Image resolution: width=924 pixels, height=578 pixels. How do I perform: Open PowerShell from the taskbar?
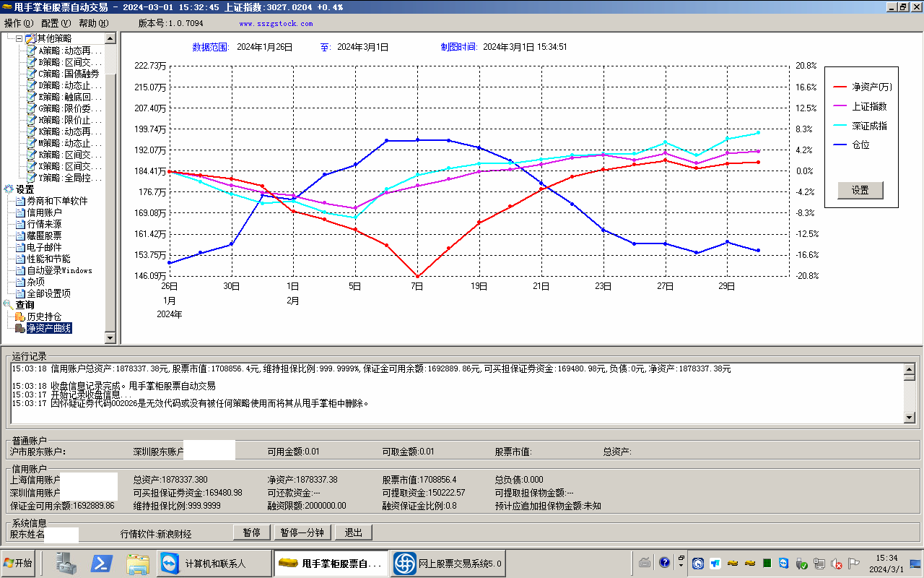[102, 564]
